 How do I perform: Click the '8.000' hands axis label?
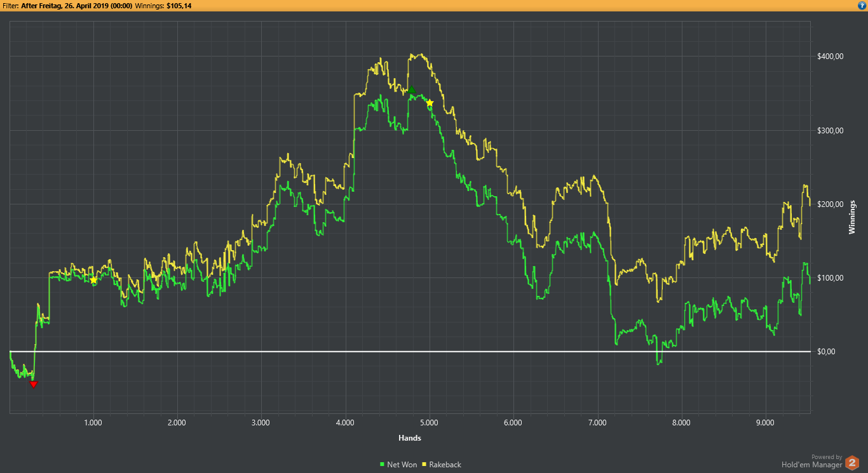coord(681,422)
